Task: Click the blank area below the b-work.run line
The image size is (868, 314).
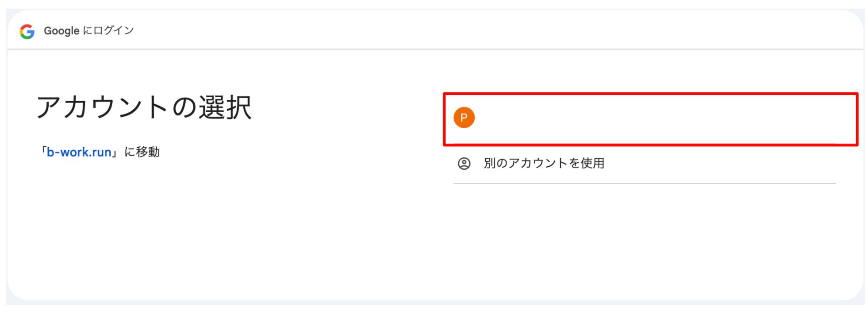Action: pos(127,203)
